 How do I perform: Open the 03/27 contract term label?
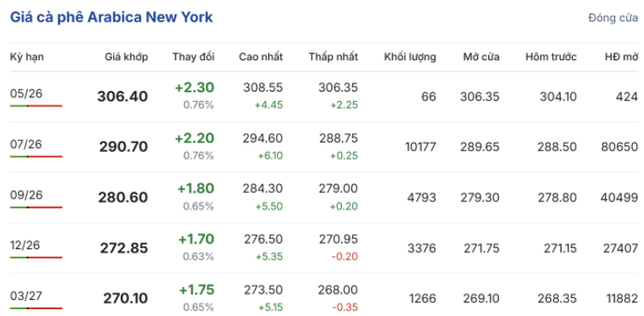pos(26,296)
